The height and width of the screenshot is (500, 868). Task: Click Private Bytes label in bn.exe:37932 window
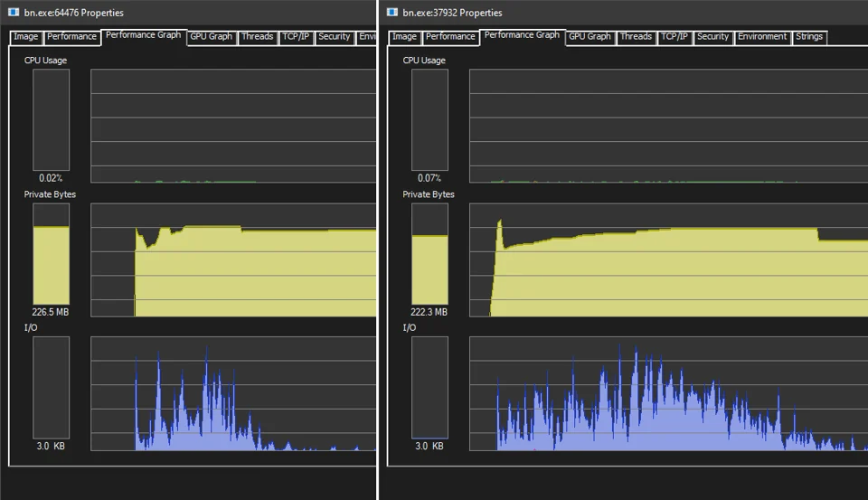429,194
